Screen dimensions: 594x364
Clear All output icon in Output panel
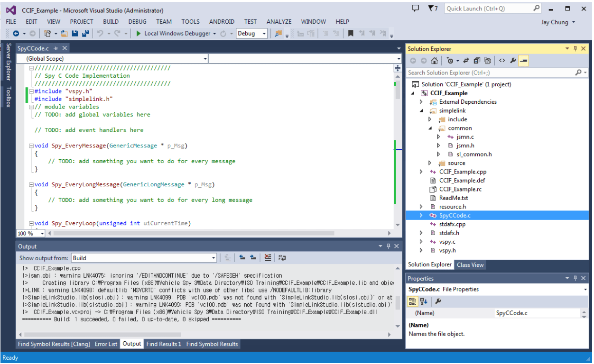[x=268, y=258]
